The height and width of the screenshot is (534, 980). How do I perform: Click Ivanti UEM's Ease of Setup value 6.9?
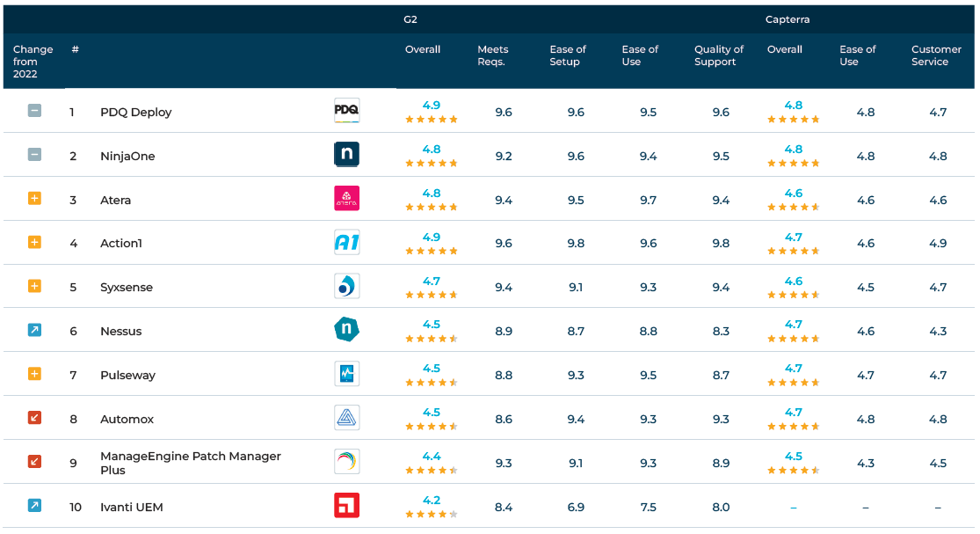(x=576, y=507)
